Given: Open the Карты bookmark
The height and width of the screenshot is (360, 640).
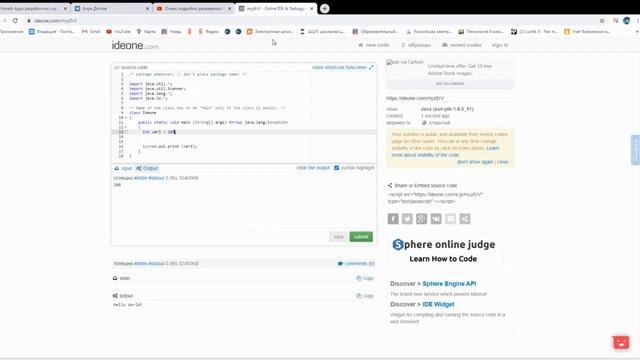Looking at the screenshot, I should (x=146, y=31).
